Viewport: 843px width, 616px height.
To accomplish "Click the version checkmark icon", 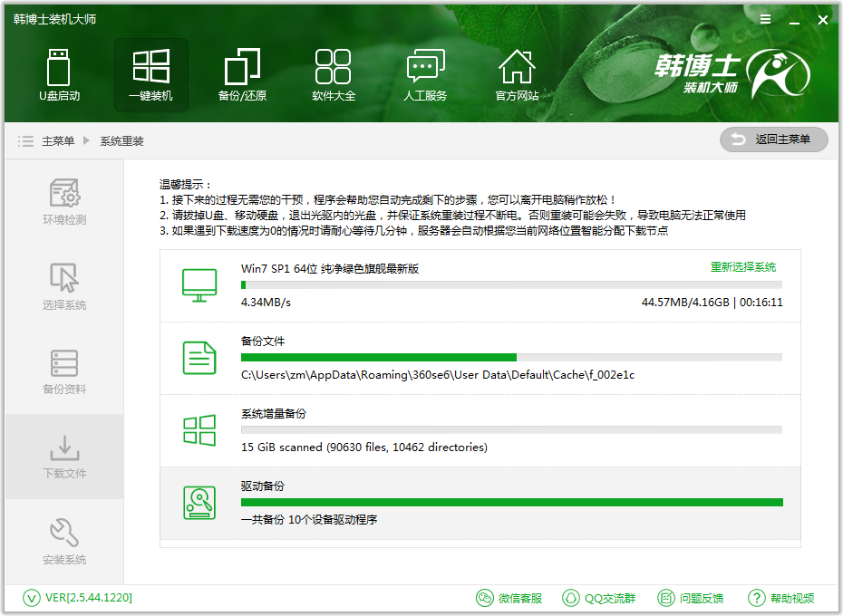I will click(x=31, y=598).
